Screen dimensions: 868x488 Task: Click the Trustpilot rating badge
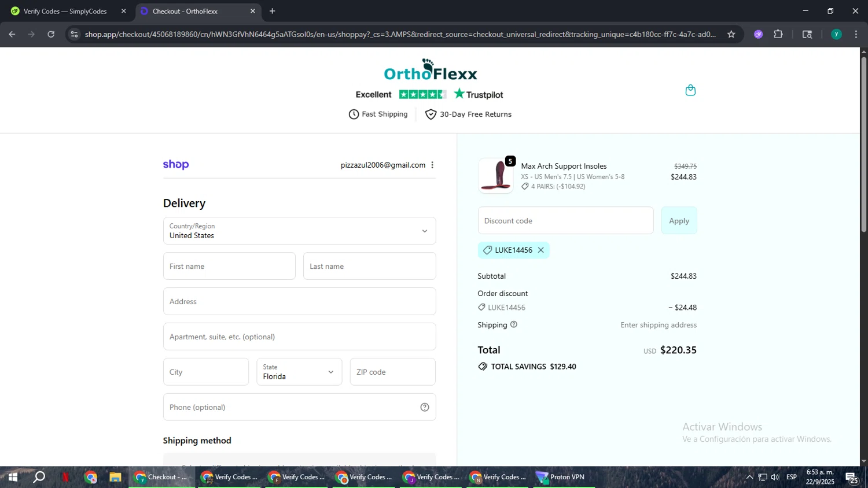pos(429,94)
